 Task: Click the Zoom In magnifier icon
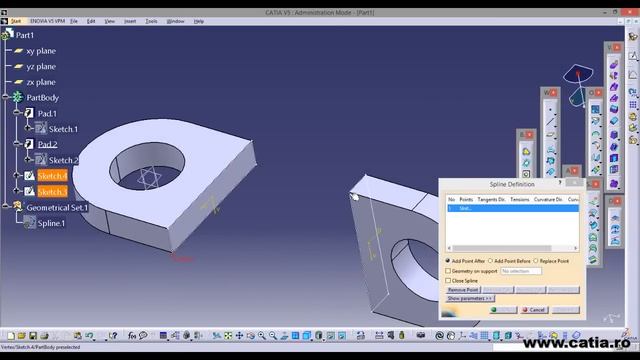[x=262, y=336]
